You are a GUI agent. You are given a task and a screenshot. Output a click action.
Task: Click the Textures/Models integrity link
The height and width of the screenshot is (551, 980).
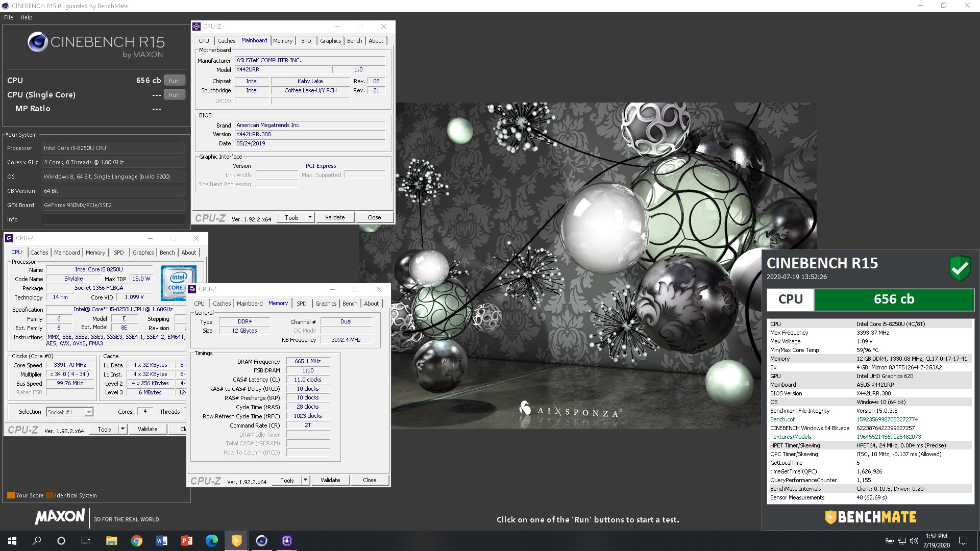pyautogui.click(x=790, y=437)
